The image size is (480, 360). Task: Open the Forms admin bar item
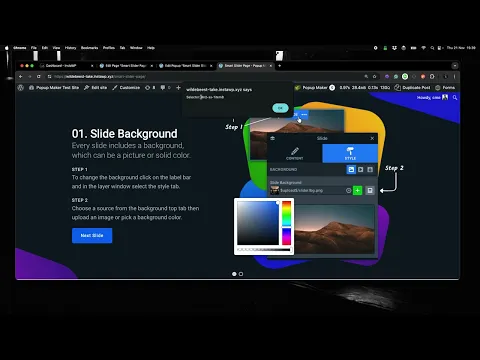[x=445, y=87]
